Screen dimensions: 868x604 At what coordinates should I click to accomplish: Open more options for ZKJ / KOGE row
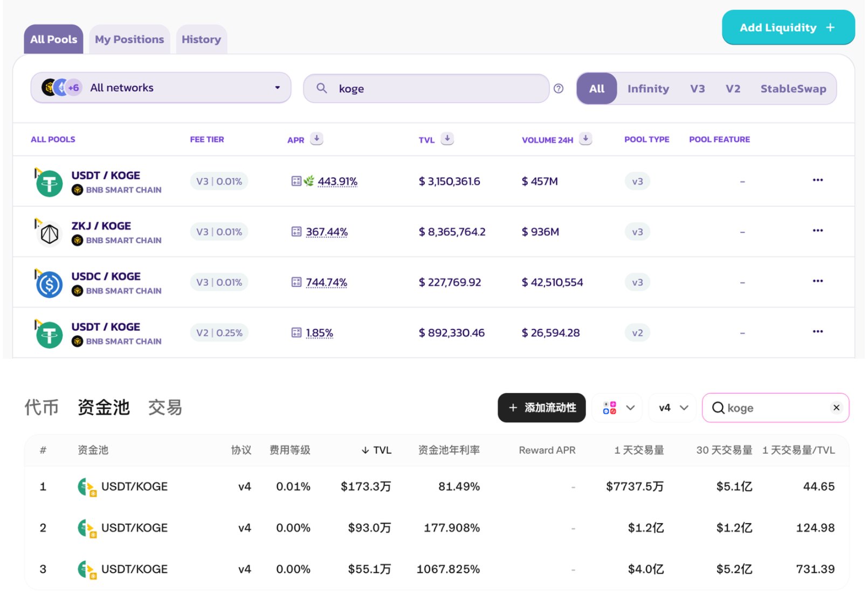[817, 230]
